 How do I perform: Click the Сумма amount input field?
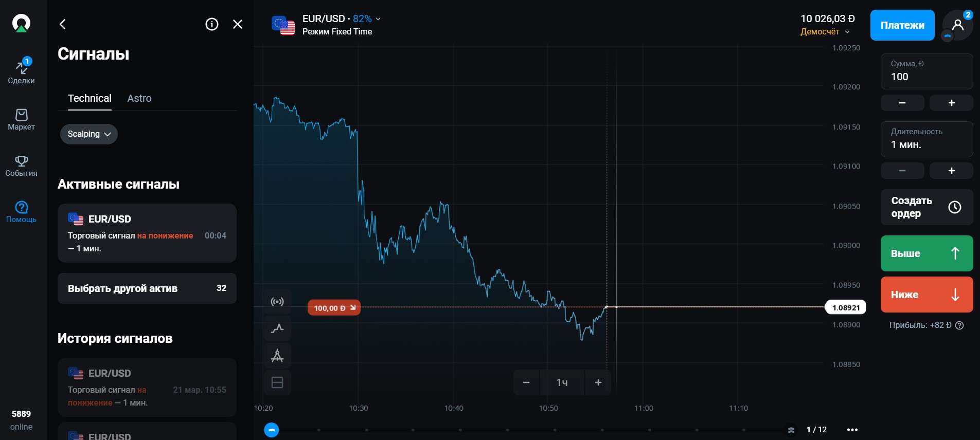pyautogui.click(x=927, y=71)
